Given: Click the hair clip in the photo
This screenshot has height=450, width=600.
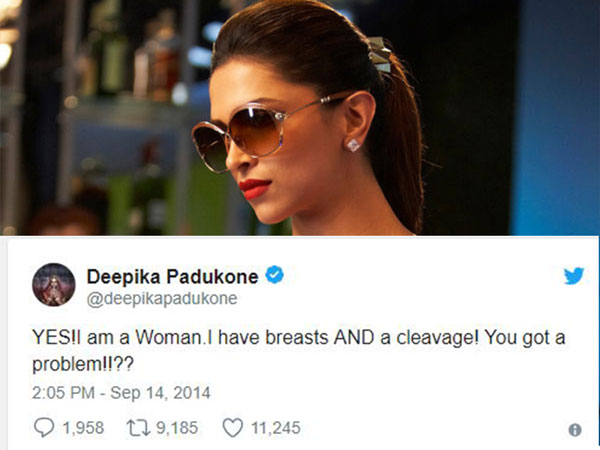Looking at the screenshot, I should (x=379, y=54).
